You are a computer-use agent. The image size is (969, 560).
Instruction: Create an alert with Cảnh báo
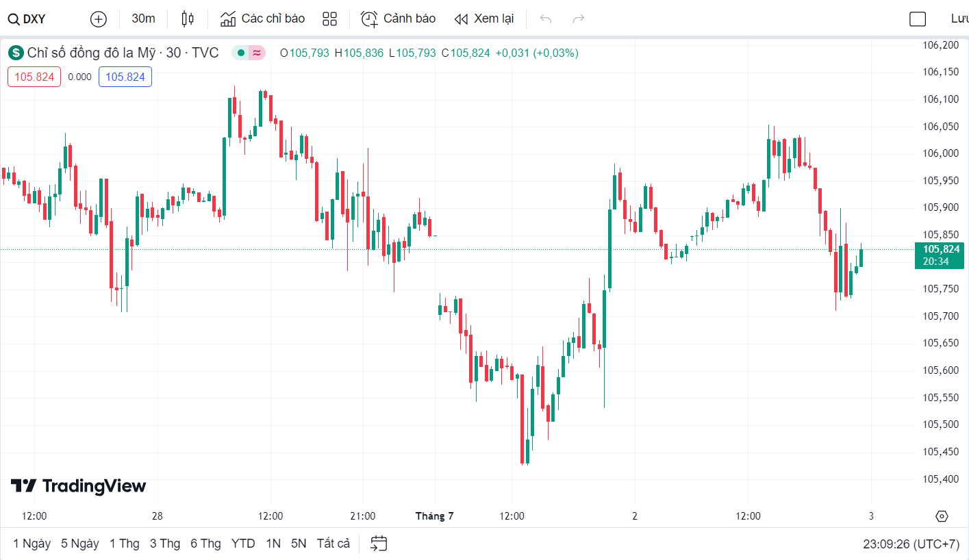(399, 19)
